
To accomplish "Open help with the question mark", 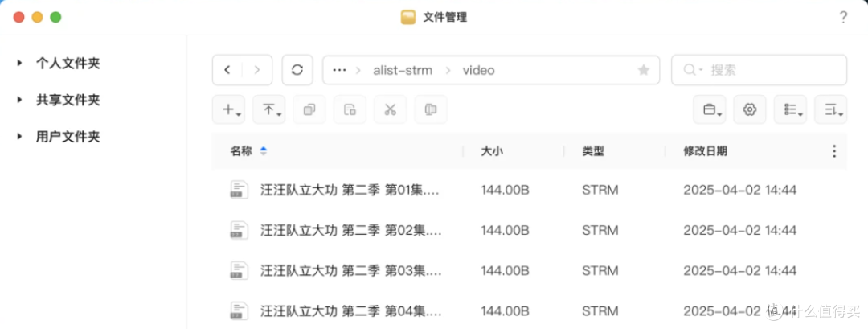I will tap(843, 17).
